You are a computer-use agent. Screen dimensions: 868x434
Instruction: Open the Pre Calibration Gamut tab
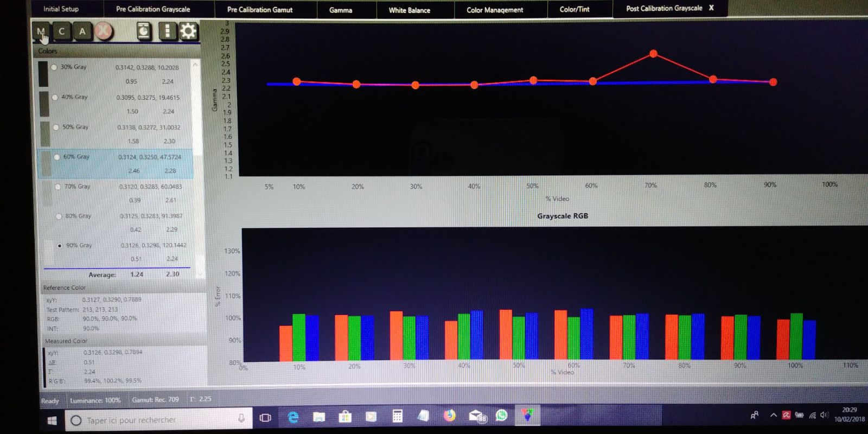pos(260,10)
